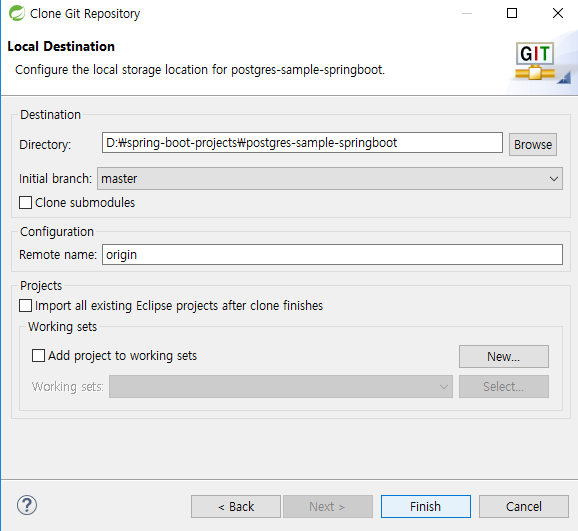The image size is (578, 531).
Task: Click the disabled Next > button
Action: 328,506
